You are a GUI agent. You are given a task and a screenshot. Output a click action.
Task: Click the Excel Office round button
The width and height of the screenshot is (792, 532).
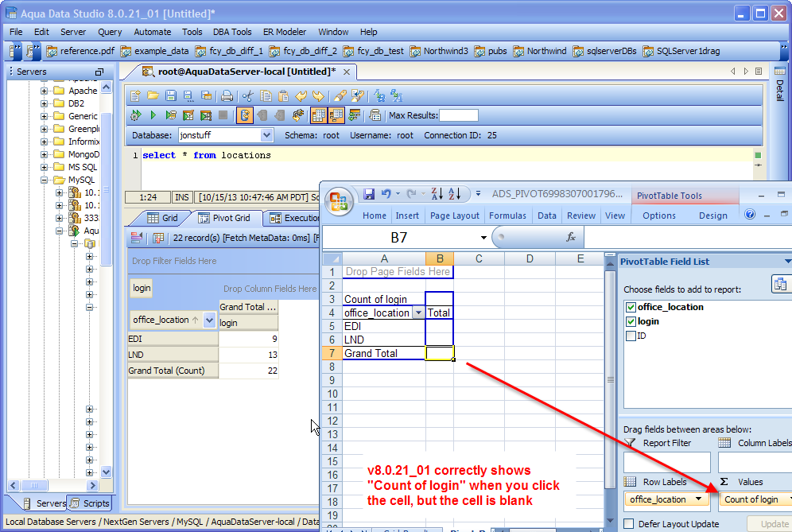(339, 201)
